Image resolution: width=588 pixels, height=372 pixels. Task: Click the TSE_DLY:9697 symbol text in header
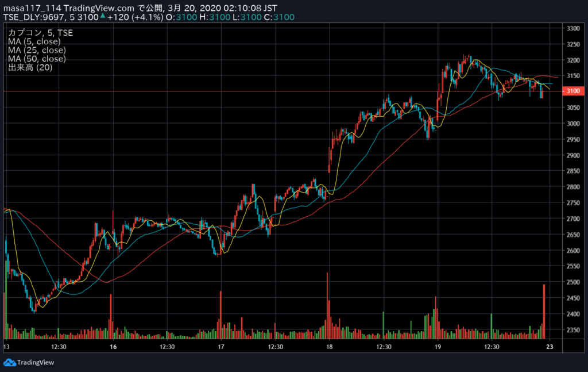[35, 17]
